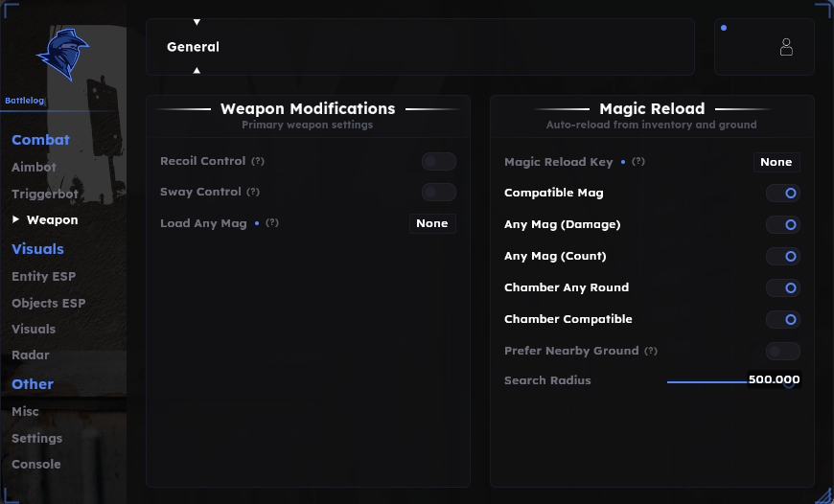834x504 pixels.
Task: Switch to the Entity ESP page
Action: 43,277
